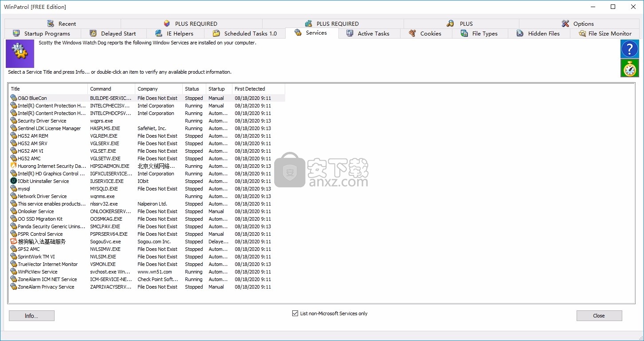644x341 pixels.
Task: Switch to Scheduled Tasks 1.0 tab
Action: (x=245, y=33)
